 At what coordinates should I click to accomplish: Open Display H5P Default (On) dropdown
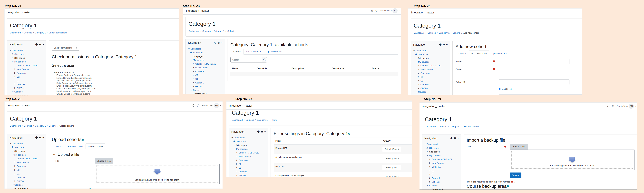coord(391,149)
